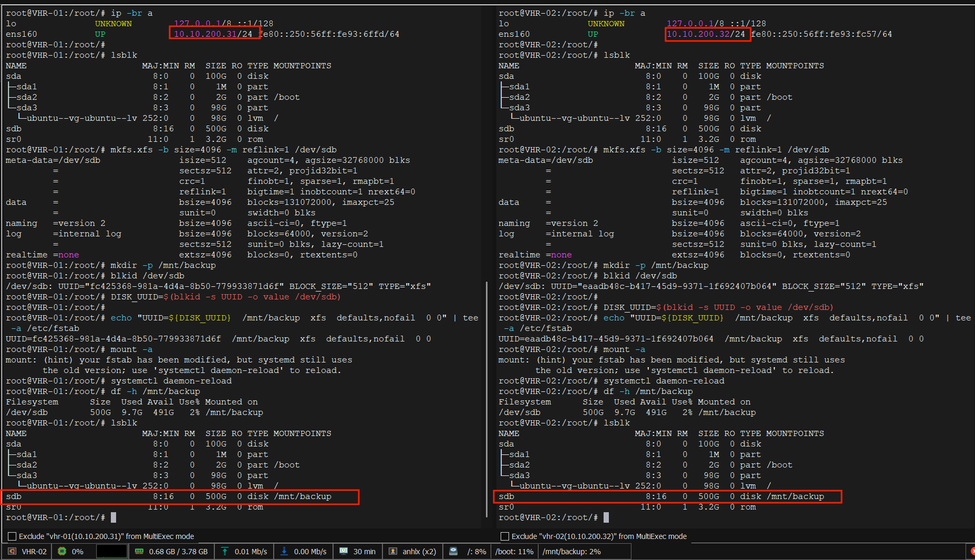Click the cursor at VHR-01 last prompt
The image size is (975, 560).
[113, 517]
